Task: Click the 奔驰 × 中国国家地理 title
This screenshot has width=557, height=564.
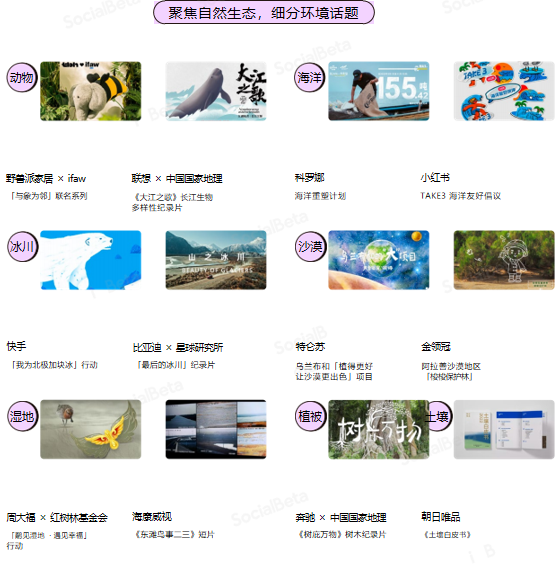Action: click(x=341, y=518)
